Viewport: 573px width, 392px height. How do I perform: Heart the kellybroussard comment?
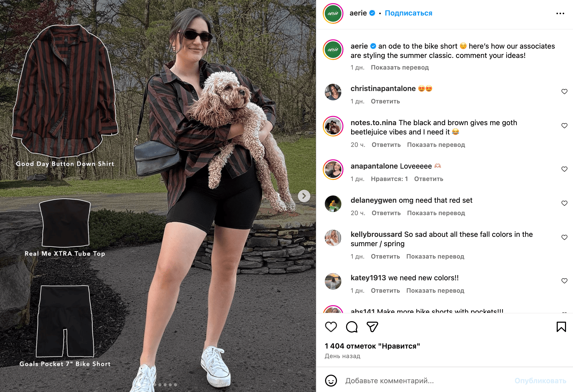[x=564, y=237]
